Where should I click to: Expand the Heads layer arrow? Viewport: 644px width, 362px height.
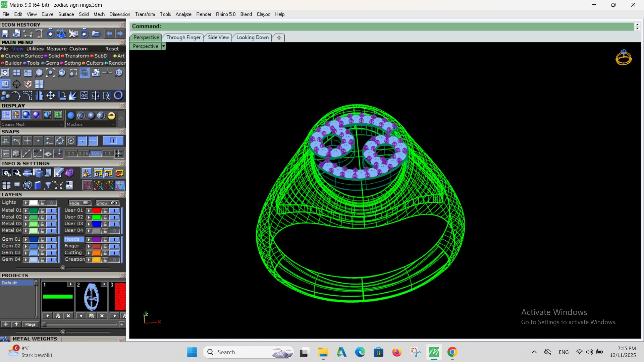89,239
